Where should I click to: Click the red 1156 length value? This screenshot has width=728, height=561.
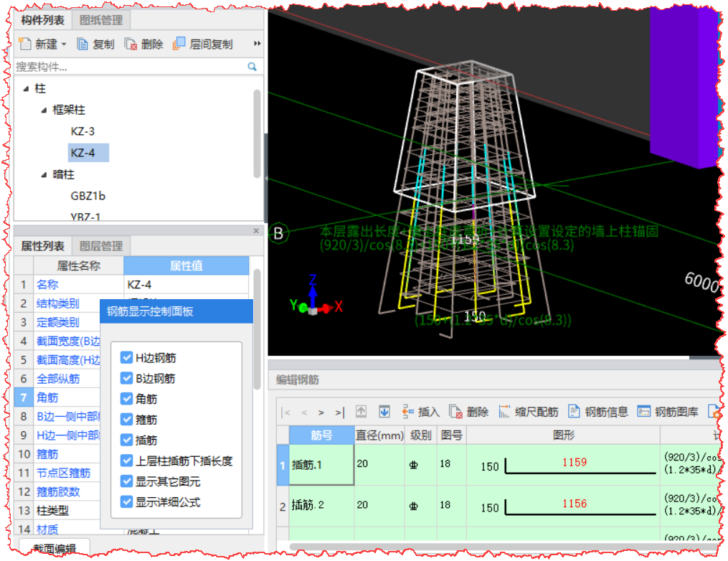point(575,504)
